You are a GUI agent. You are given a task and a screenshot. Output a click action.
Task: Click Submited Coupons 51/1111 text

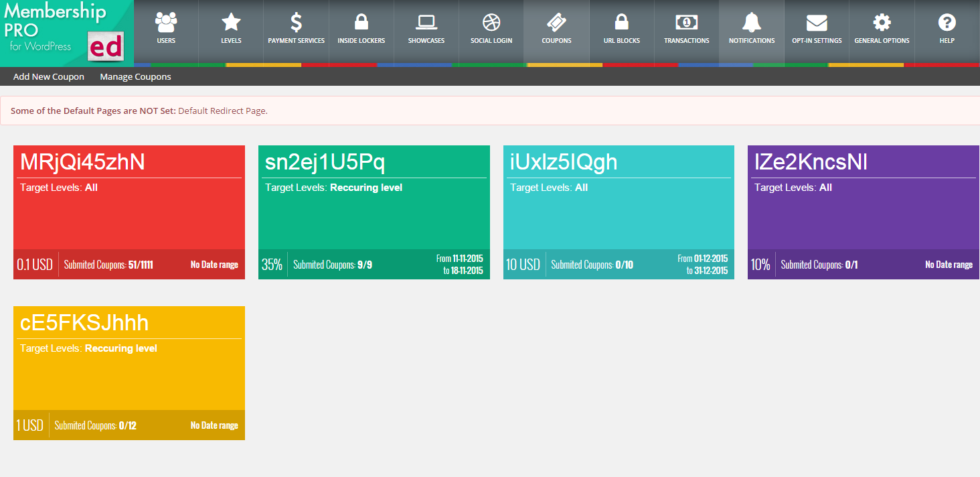tap(108, 265)
